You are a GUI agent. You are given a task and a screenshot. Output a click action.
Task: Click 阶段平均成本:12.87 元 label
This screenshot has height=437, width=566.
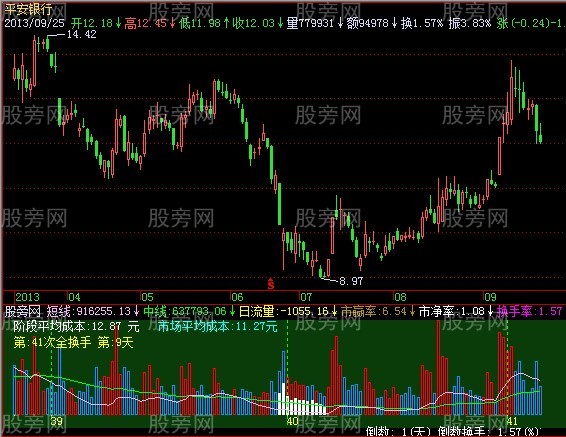(x=77, y=327)
